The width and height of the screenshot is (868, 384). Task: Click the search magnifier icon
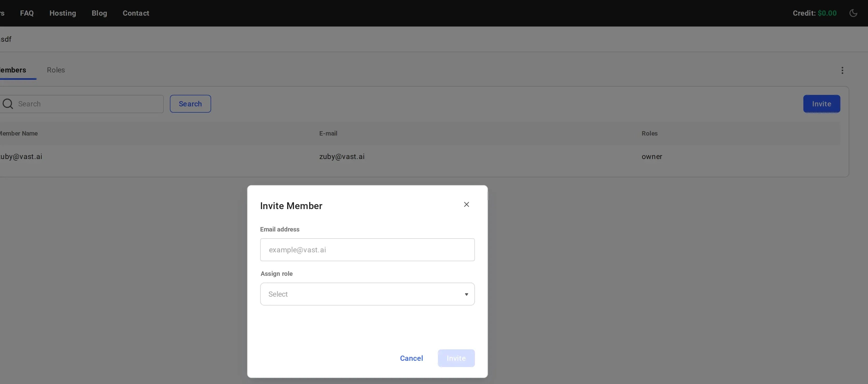[8, 104]
